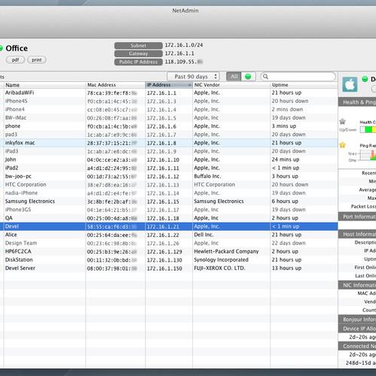376x376 pixels.
Task: Select the Design Team host row
Action: 169,243
